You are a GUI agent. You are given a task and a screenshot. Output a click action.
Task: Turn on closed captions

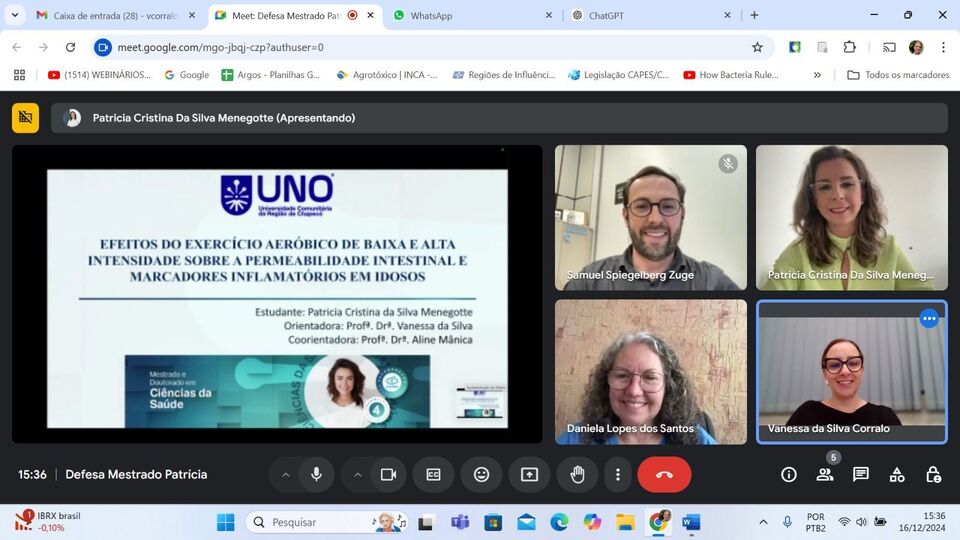click(x=434, y=474)
